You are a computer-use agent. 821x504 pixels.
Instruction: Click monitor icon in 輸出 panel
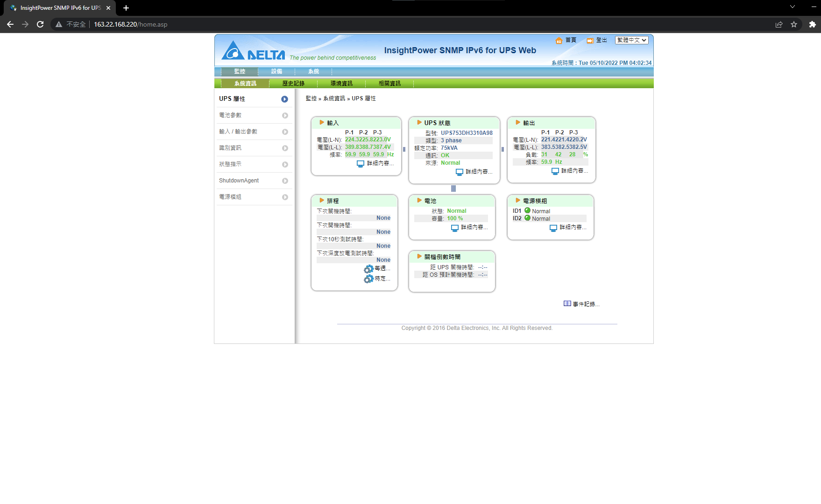[x=555, y=171]
